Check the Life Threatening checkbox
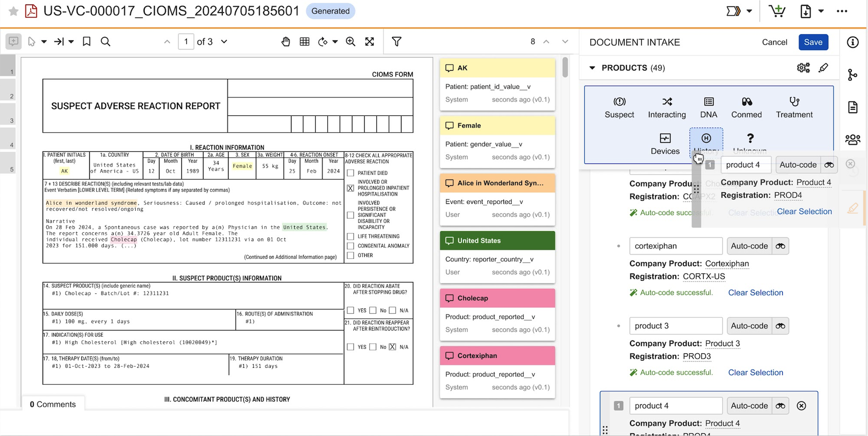This screenshot has height=436, width=868. [x=351, y=237]
